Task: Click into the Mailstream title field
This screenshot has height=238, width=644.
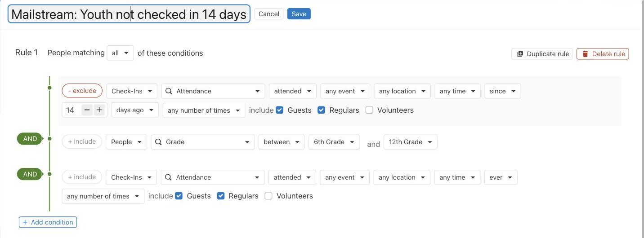Action: [129, 14]
